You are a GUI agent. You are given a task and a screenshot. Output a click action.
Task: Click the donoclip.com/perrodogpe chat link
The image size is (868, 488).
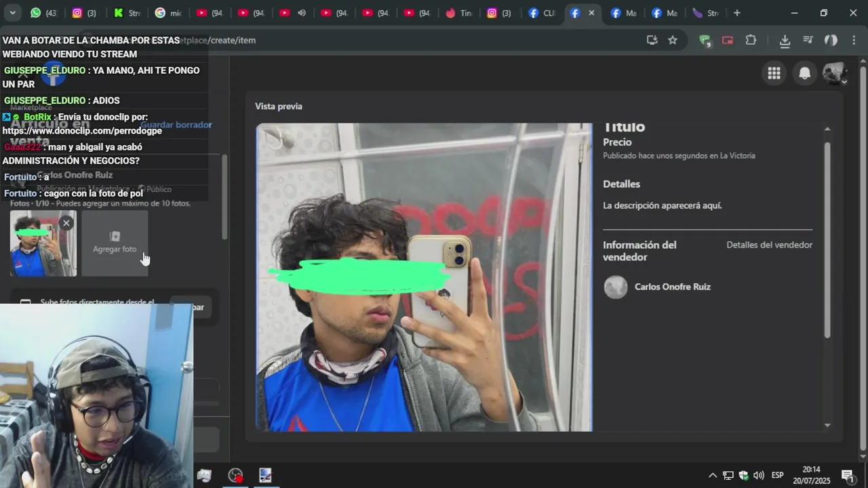tap(82, 131)
